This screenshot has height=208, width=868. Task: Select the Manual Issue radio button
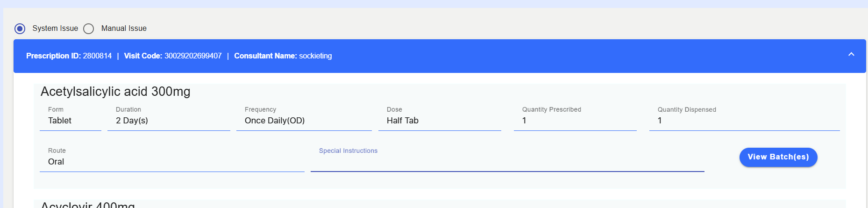pyautogui.click(x=88, y=29)
